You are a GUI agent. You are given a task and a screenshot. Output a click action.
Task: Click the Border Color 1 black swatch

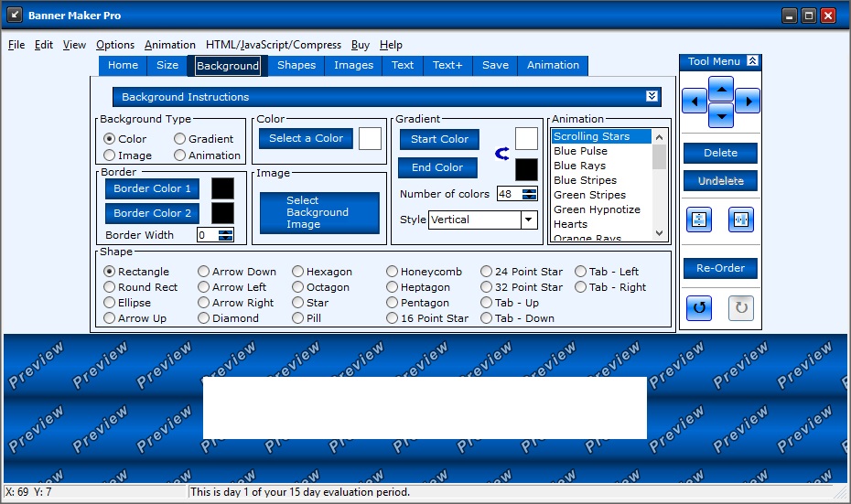(222, 188)
